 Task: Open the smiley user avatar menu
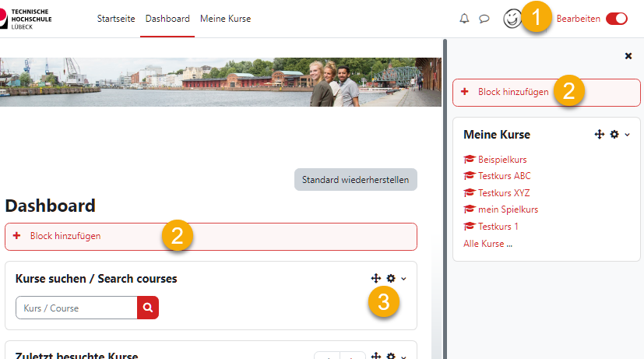[x=512, y=19]
